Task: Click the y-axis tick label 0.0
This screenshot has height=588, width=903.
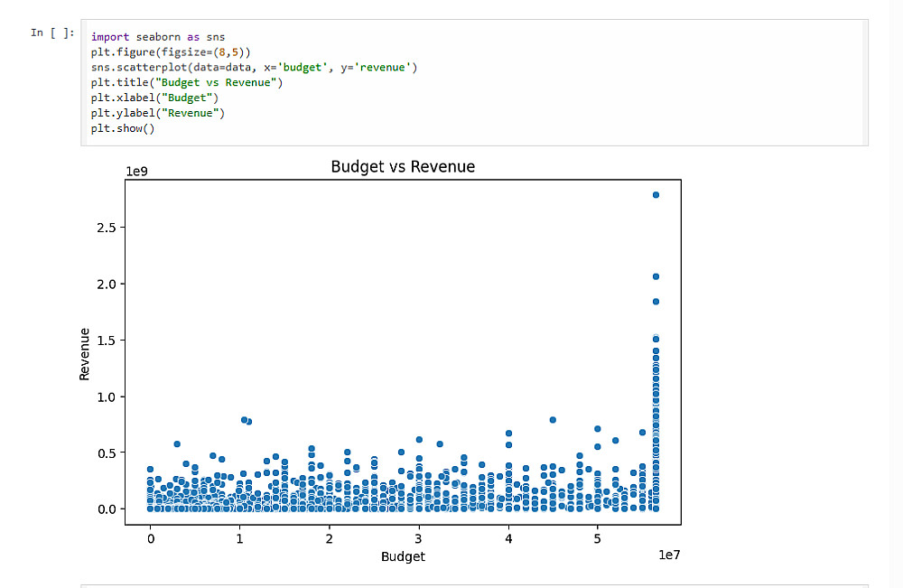Action: tap(107, 509)
